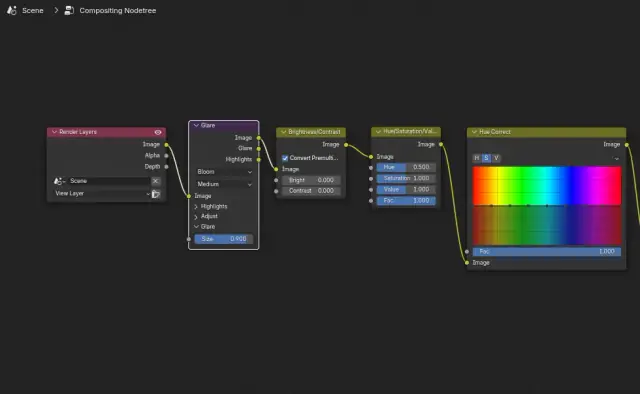Click the Fac slider in Hue Correct node
The image size is (640, 394).
coord(547,252)
